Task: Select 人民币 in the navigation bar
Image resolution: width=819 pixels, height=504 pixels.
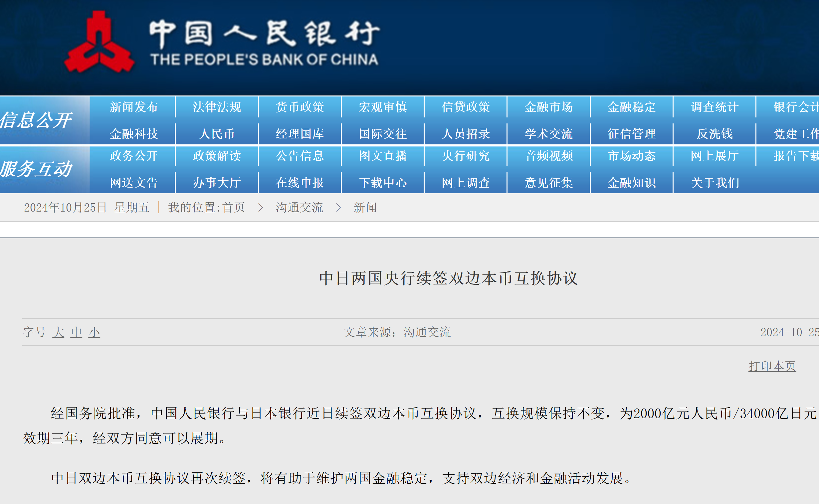Action: tap(217, 134)
